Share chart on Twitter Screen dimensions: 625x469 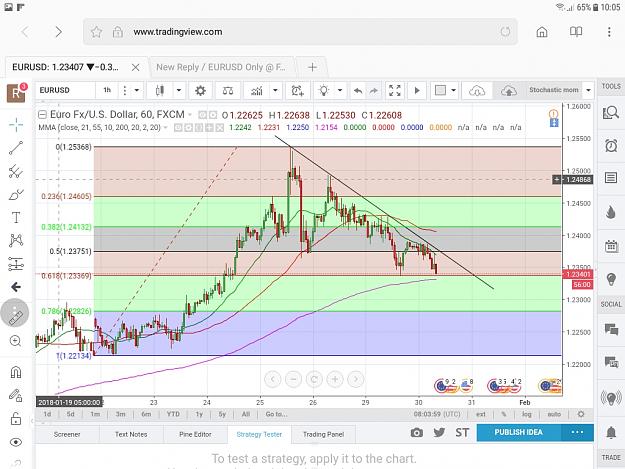pos(439,432)
